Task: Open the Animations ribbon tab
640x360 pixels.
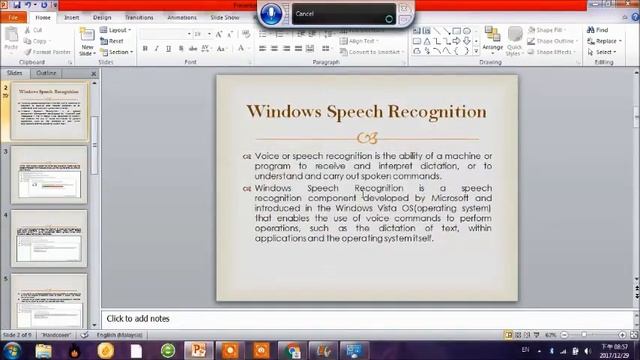Action: click(182, 18)
